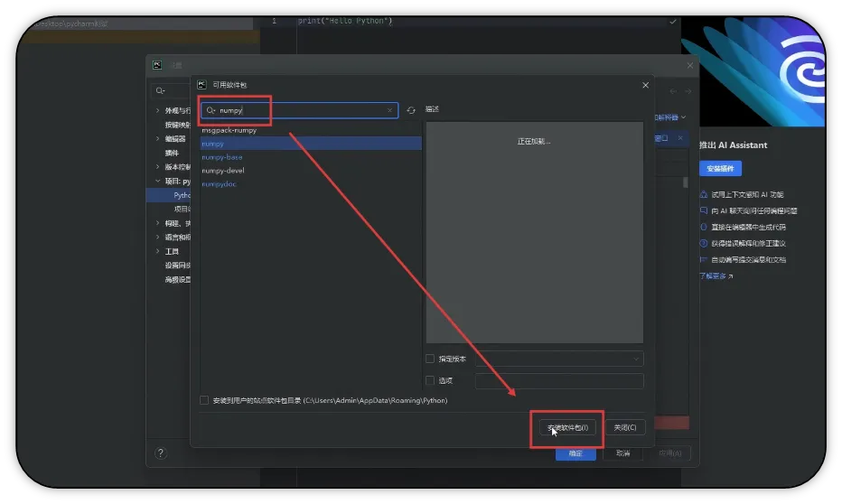Viewport: 842px width, 504px height.
Task: Expand 工具 in the settings tree
Action: pyautogui.click(x=158, y=251)
